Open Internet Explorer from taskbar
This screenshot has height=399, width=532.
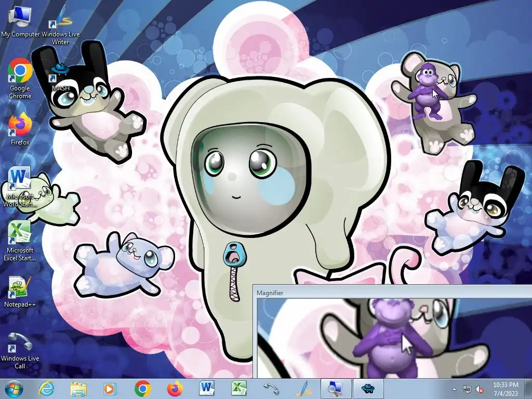point(46,389)
